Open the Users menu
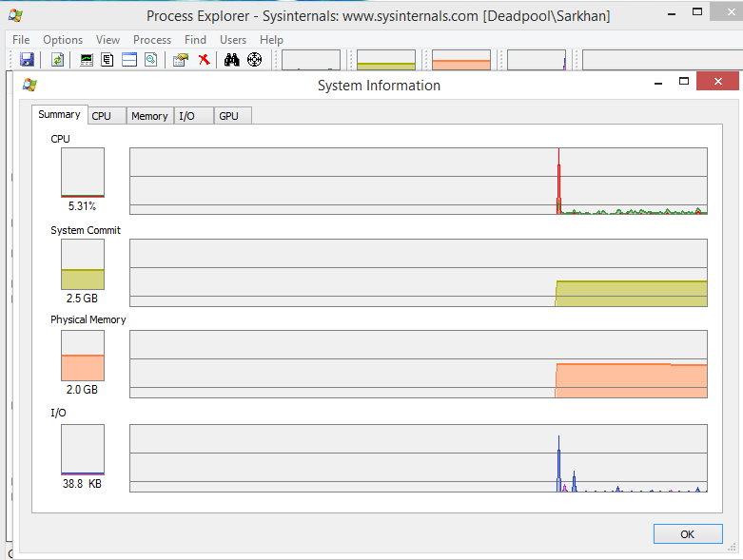The width and height of the screenshot is (743, 560). tap(233, 40)
